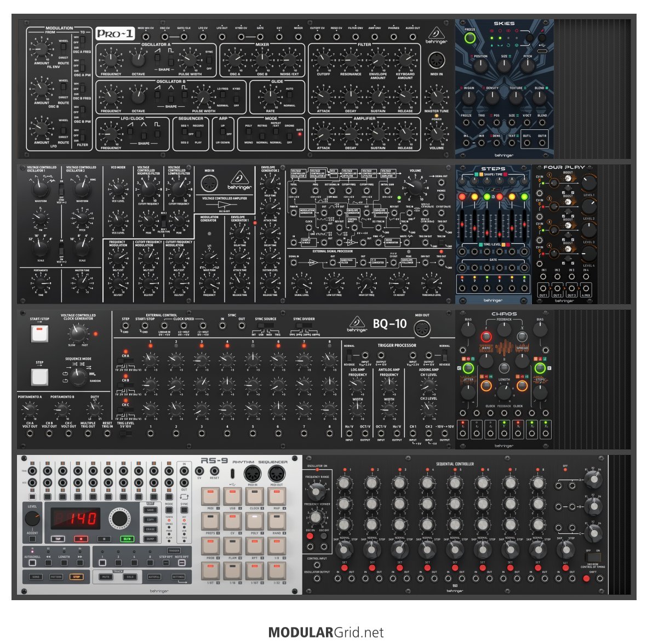Image resolution: width=653 pixels, height=644 pixels.
Task: Click the Level knob on the RS-9
Action: (x=32, y=519)
